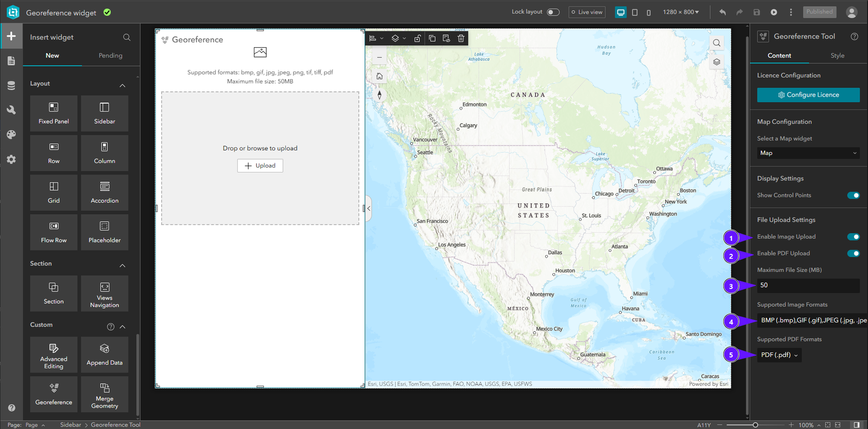Image resolution: width=868 pixels, height=429 pixels.
Task: Click the map home button
Action: [x=380, y=76]
